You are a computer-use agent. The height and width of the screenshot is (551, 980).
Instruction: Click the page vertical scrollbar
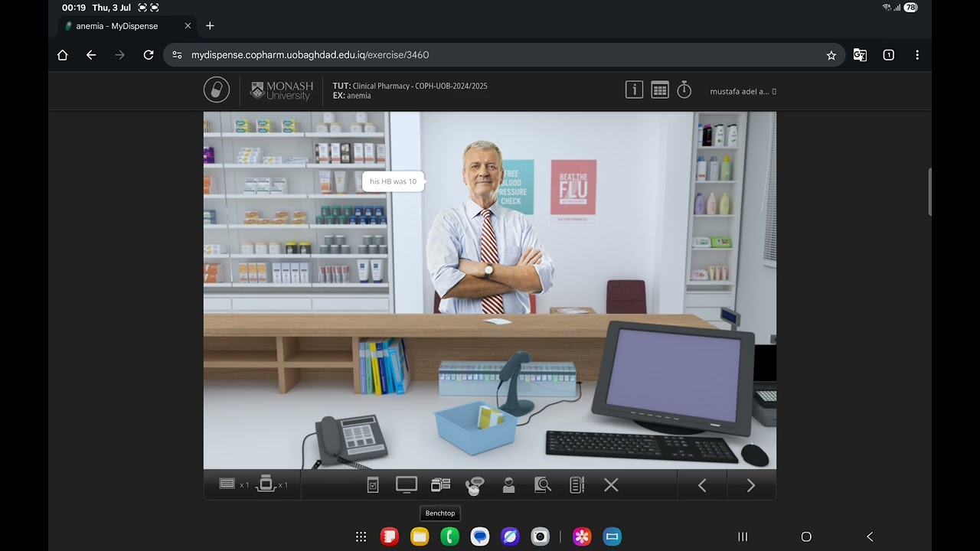click(x=929, y=192)
